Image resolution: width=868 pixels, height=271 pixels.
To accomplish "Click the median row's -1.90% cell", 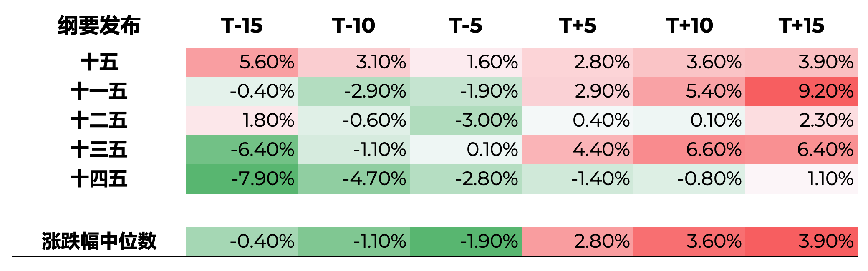I will pos(466,241).
